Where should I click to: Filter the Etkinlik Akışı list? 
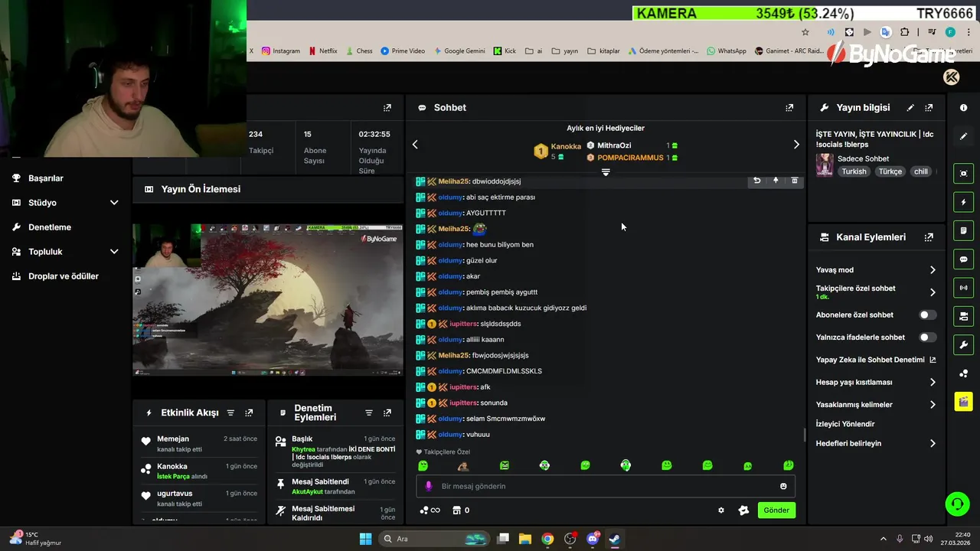click(230, 412)
